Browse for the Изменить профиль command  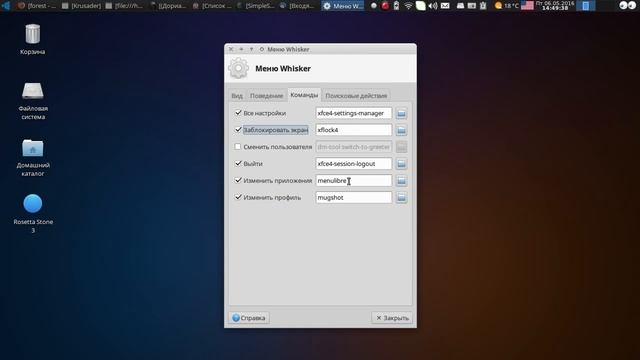(x=401, y=198)
